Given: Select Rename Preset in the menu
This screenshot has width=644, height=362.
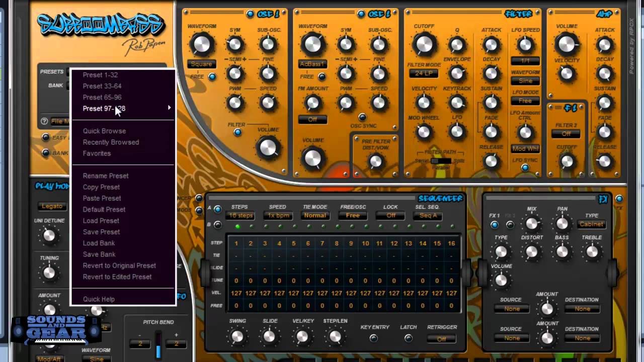Looking at the screenshot, I should coord(106,175).
